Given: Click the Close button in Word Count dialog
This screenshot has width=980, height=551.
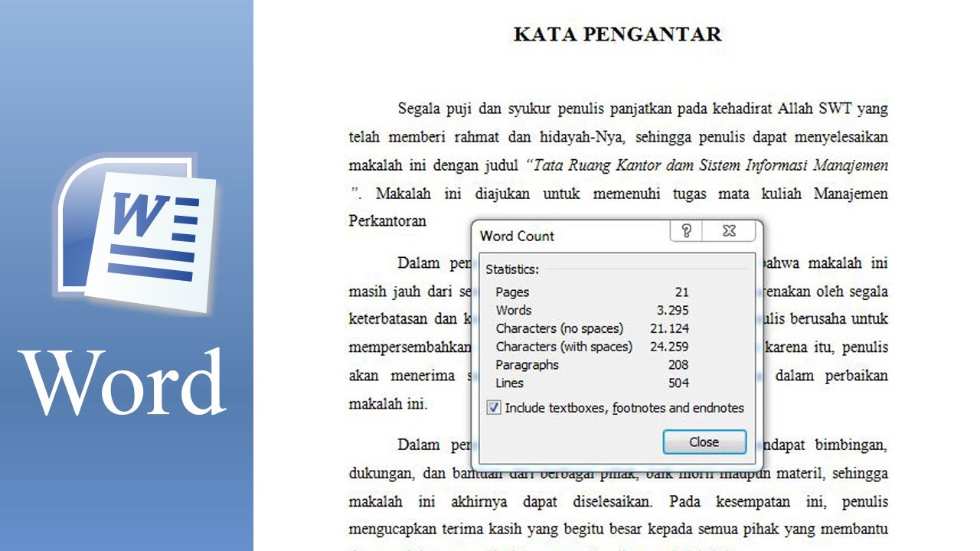Looking at the screenshot, I should (x=704, y=442).
